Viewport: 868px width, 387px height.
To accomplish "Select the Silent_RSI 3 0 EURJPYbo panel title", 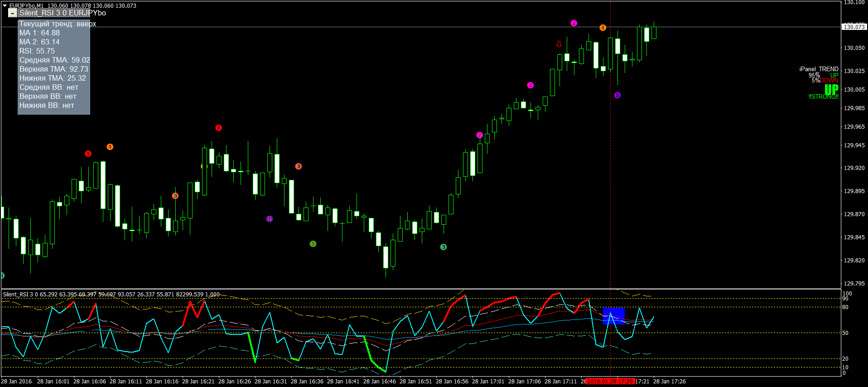I will tap(63, 13).
